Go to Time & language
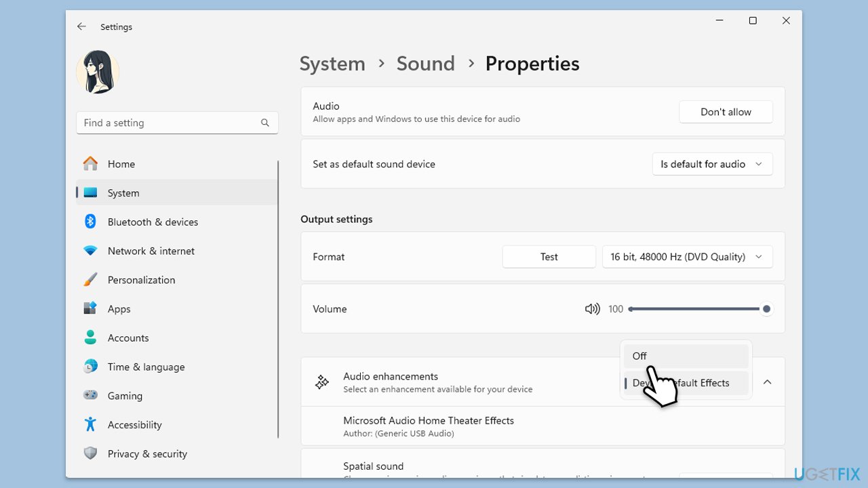The image size is (868, 488). pyautogui.click(x=177, y=367)
